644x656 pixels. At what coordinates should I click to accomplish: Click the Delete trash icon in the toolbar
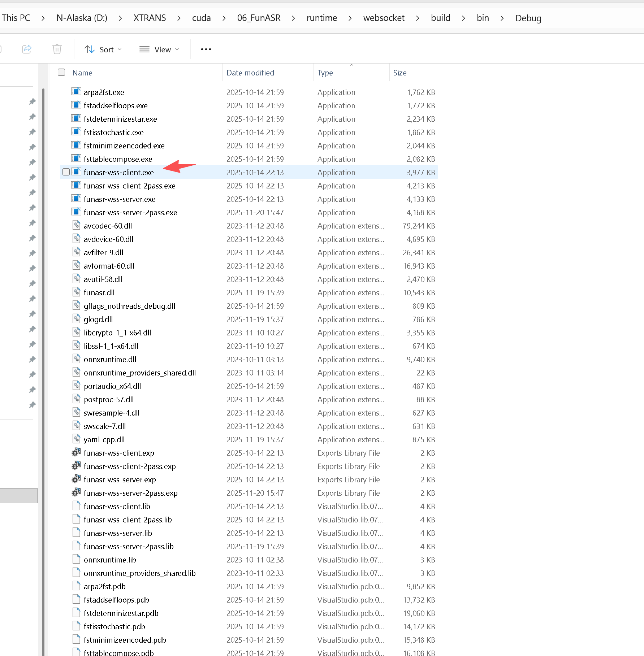57,49
